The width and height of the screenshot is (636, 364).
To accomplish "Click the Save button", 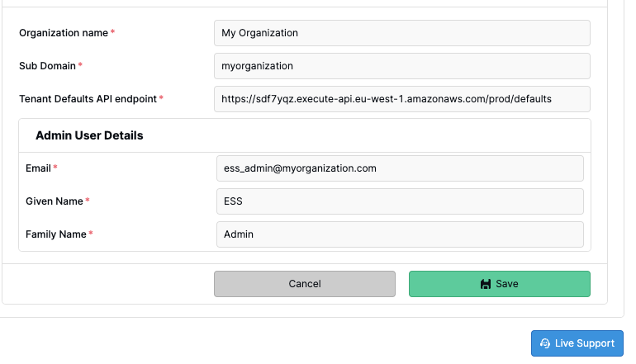I will (500, 284).
